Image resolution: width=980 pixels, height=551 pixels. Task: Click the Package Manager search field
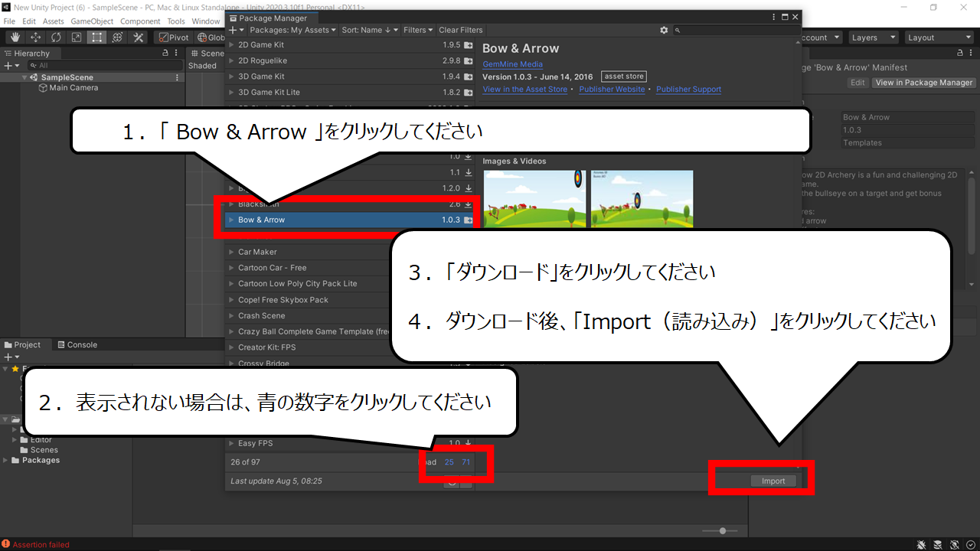[737, 30]
